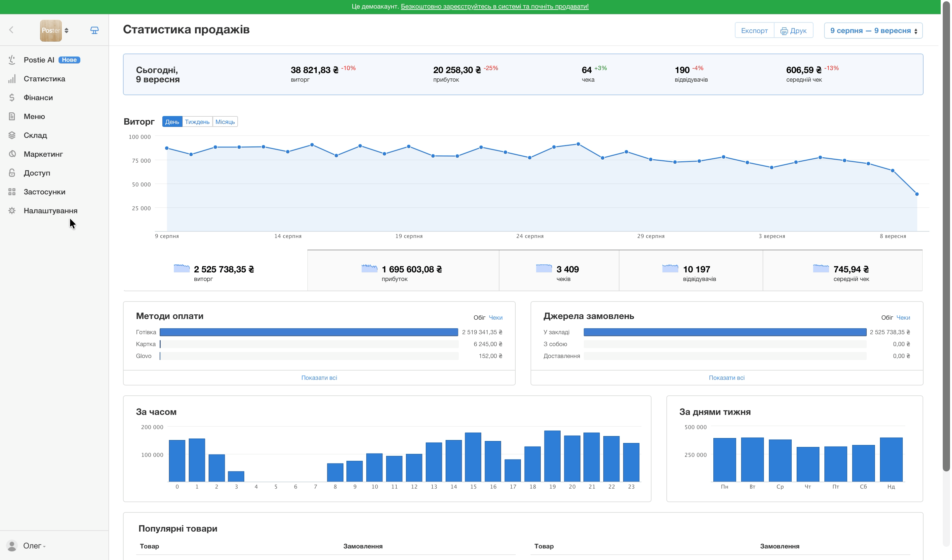The width and height of the screenshot is (952, 560).
Task: Click the Фінанси dollar icon
Action: (12, 98)
